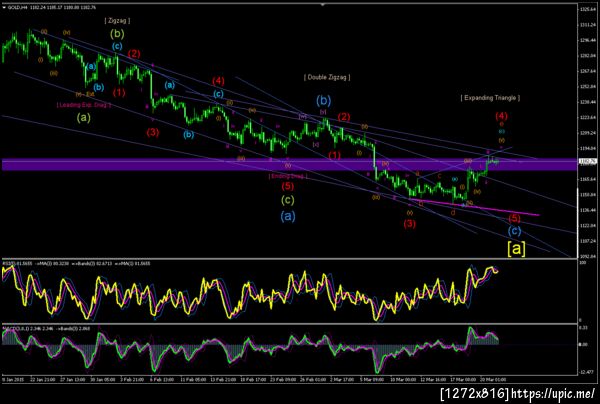
Task: Click the chart shift marker on the top edge
Action: [x=323, y=5]
